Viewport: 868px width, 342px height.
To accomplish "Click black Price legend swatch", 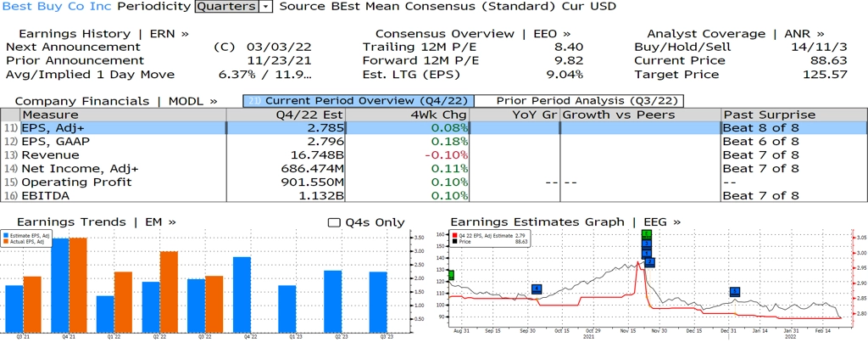I will point(454,241).
